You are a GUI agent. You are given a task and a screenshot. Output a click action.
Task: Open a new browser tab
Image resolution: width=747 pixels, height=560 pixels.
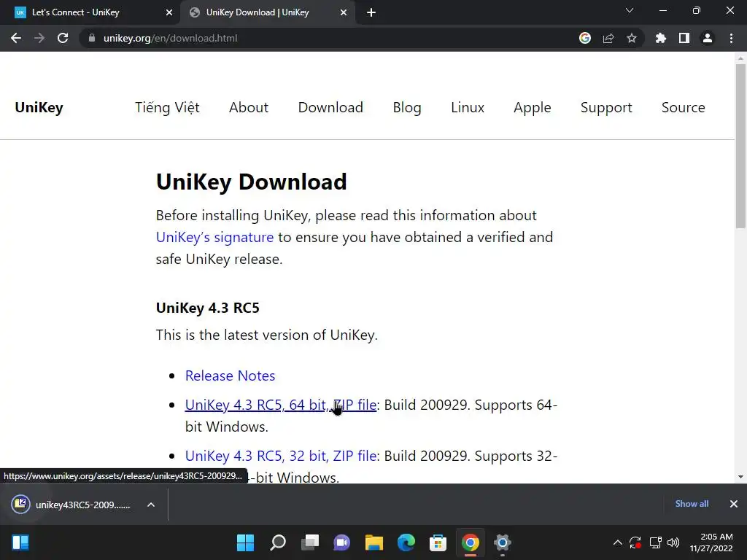pyautogui.click(x=371, y=12)
